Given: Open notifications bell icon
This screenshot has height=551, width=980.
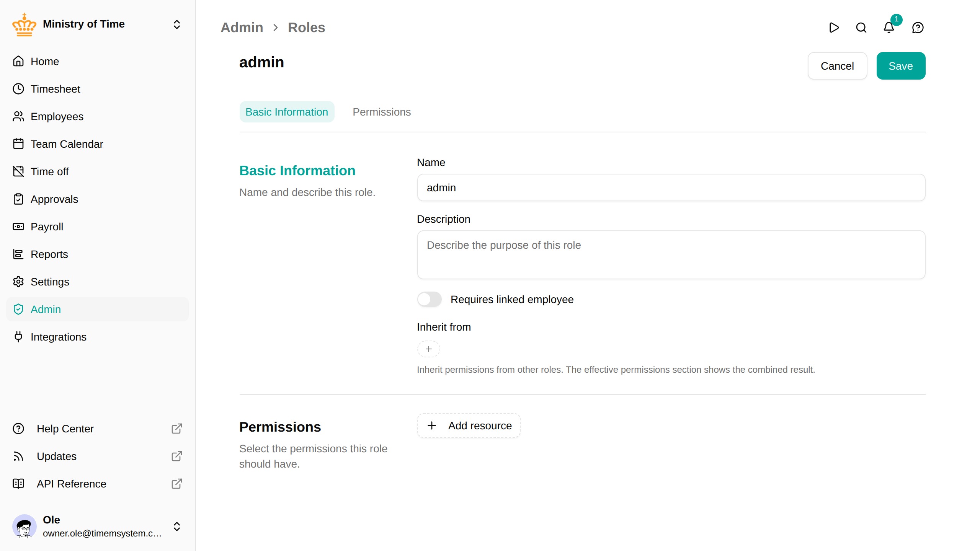Looking at the screenshot, I should (x=889, y=28).
